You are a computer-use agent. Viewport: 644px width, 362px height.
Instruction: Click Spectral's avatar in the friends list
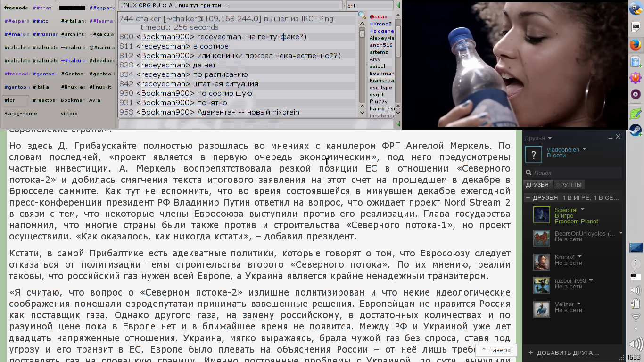click(x=542, y=215)
